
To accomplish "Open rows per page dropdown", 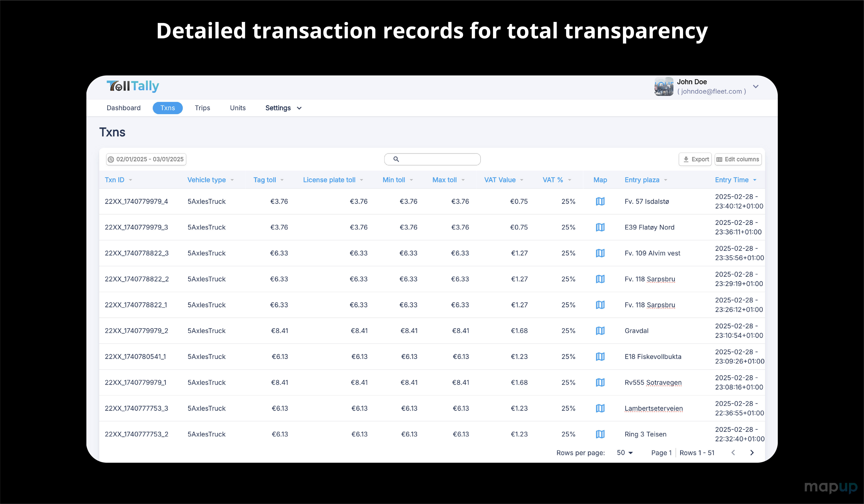I will tap(625, 453).
